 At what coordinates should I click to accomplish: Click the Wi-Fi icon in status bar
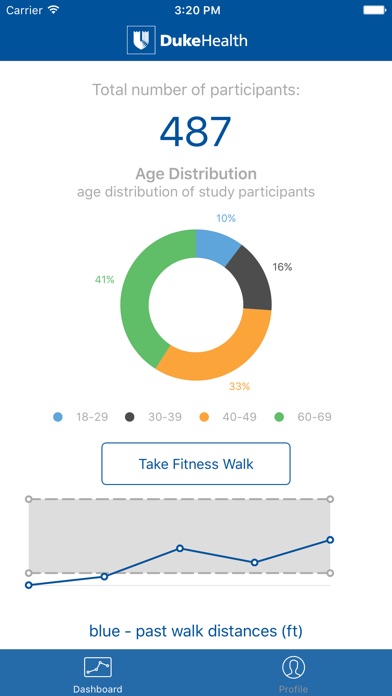tap(54, 10)
